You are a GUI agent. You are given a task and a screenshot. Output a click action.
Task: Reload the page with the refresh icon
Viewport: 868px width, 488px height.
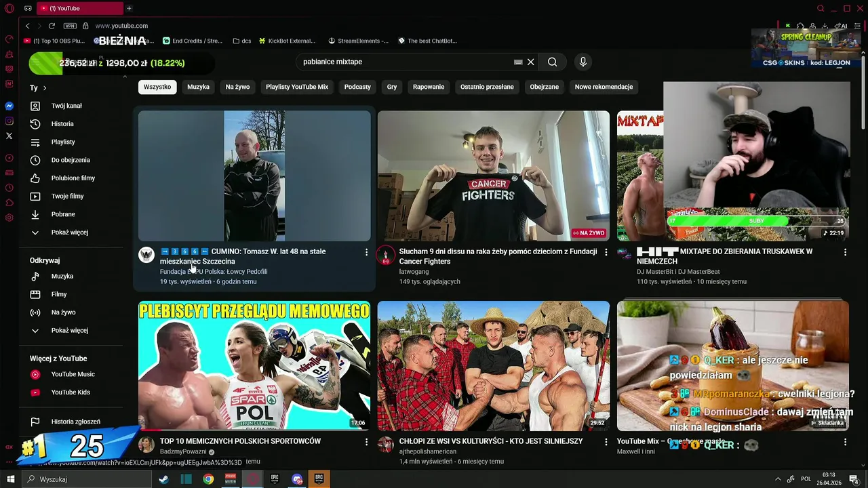point(52,26)
